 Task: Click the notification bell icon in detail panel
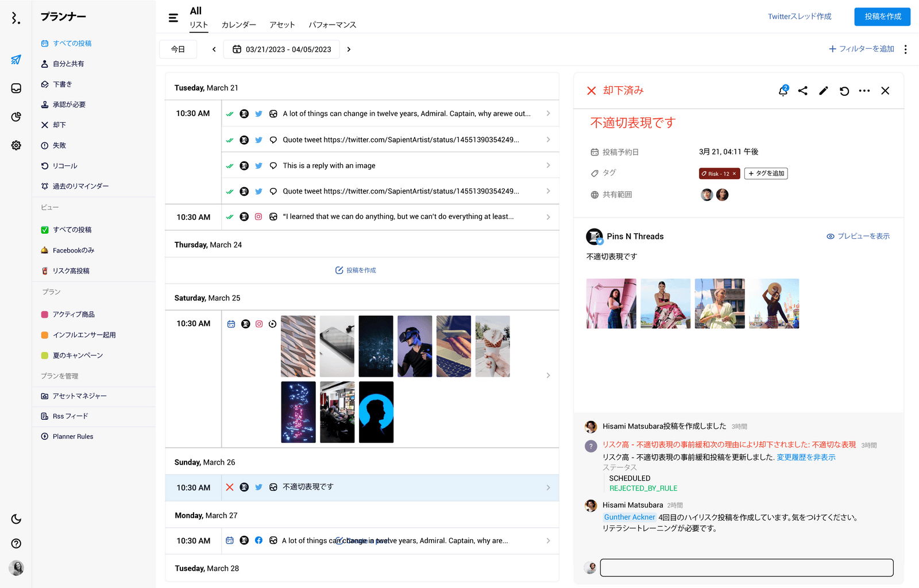click(783, 91)
